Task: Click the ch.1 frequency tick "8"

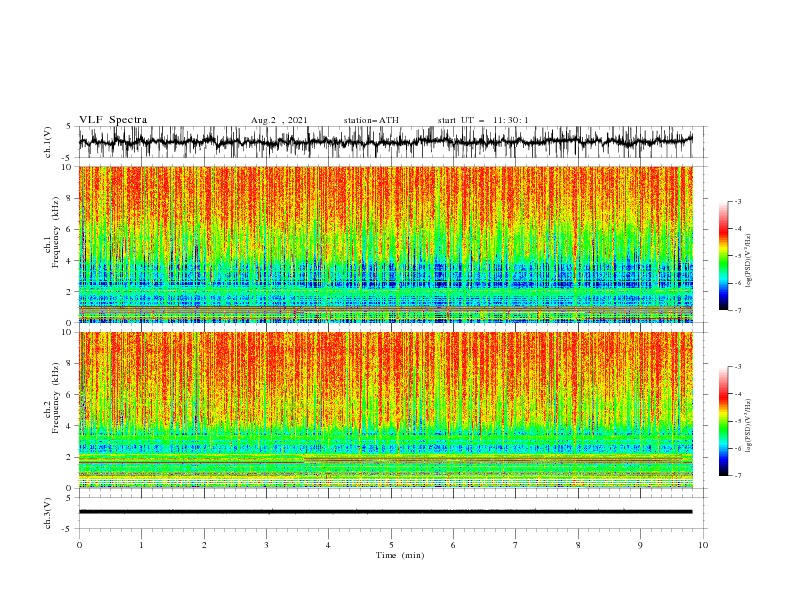Action: (71, 198)
